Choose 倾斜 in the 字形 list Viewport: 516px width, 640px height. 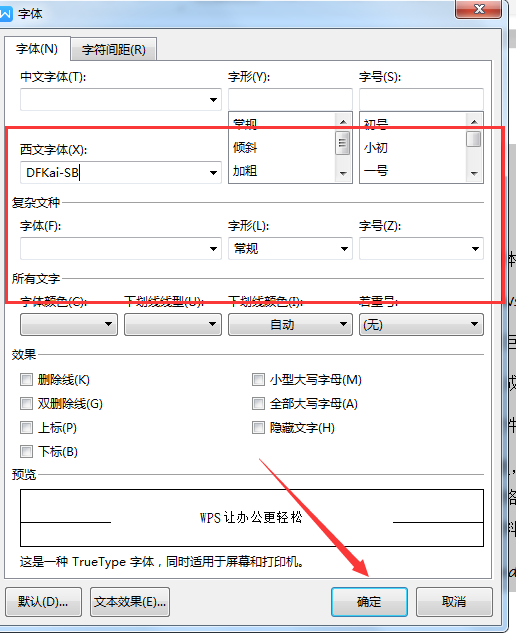click(x=245, y=147)
